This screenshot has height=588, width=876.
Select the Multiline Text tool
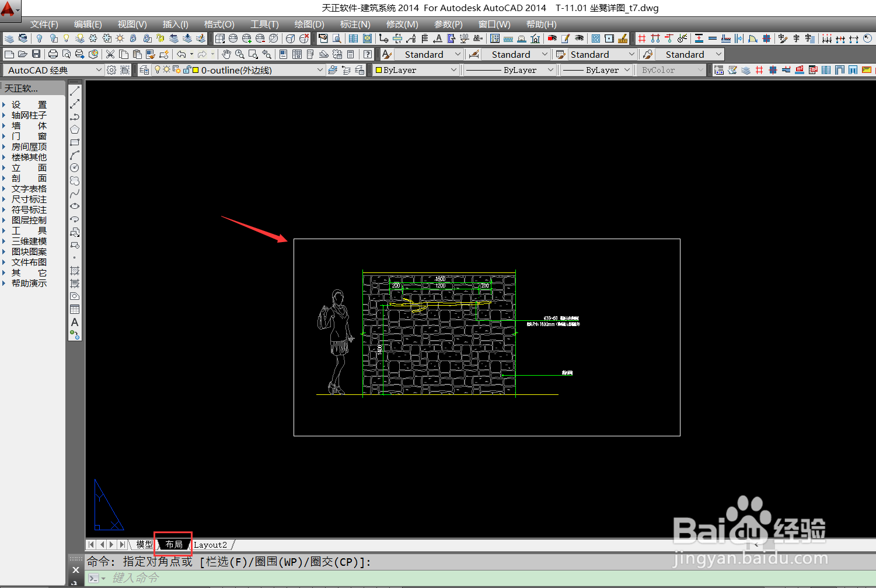[x=75, y=322]
